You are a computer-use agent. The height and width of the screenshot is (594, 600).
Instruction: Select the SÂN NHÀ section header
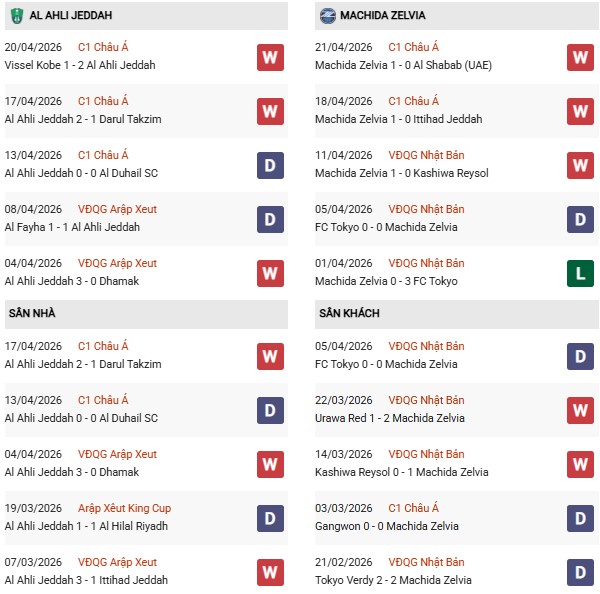pyautogui.click(x=33, y=313)
